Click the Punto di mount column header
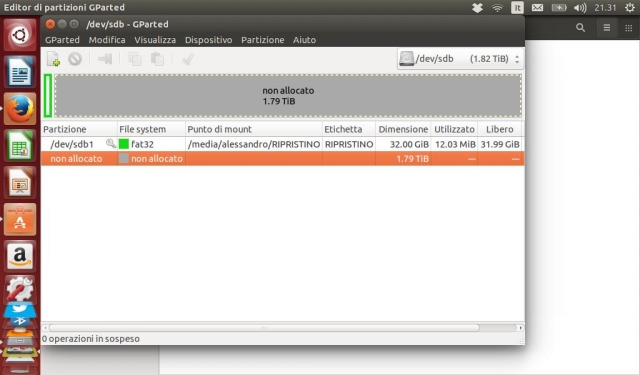The image size is (640, 375). 254,129
